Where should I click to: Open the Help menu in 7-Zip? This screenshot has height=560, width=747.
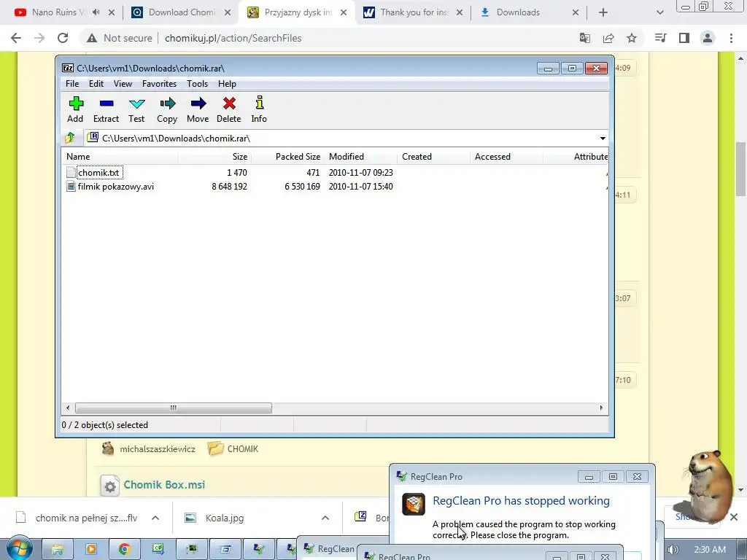(x=228, y=84)
